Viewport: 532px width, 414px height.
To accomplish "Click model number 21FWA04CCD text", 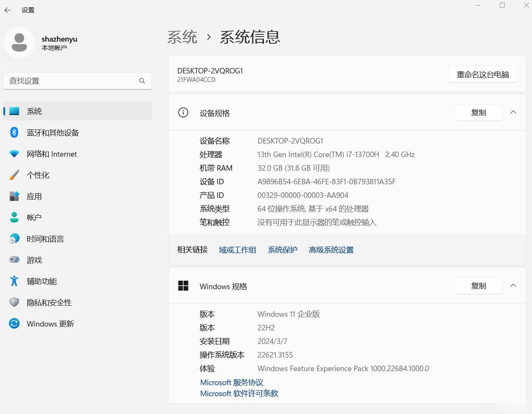I will (x=196, y=80).
